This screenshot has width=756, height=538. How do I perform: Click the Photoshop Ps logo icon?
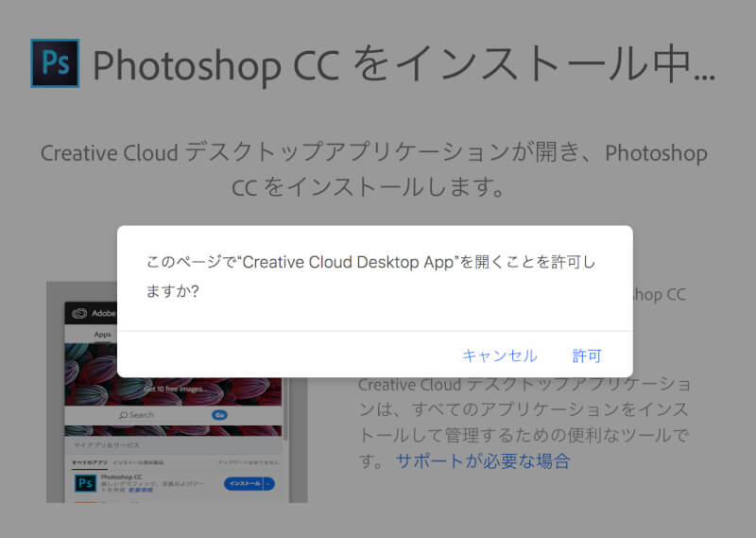tap(55, 63)
